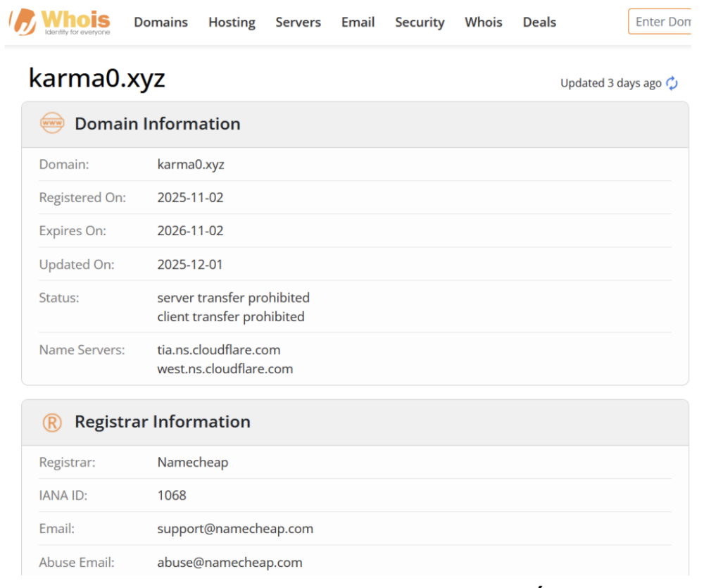Click the Whois logo in the header

[x=61, y=22]
